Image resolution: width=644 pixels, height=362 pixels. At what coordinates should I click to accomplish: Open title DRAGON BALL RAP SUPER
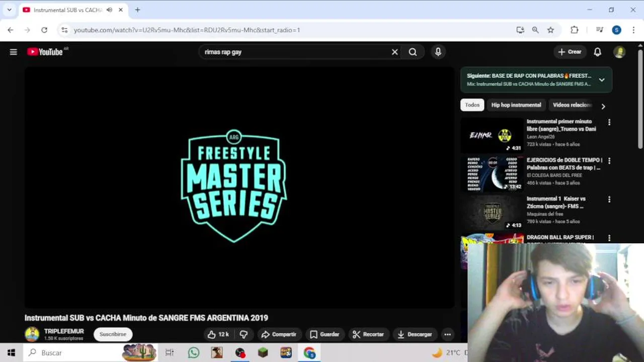pos(560,237)
